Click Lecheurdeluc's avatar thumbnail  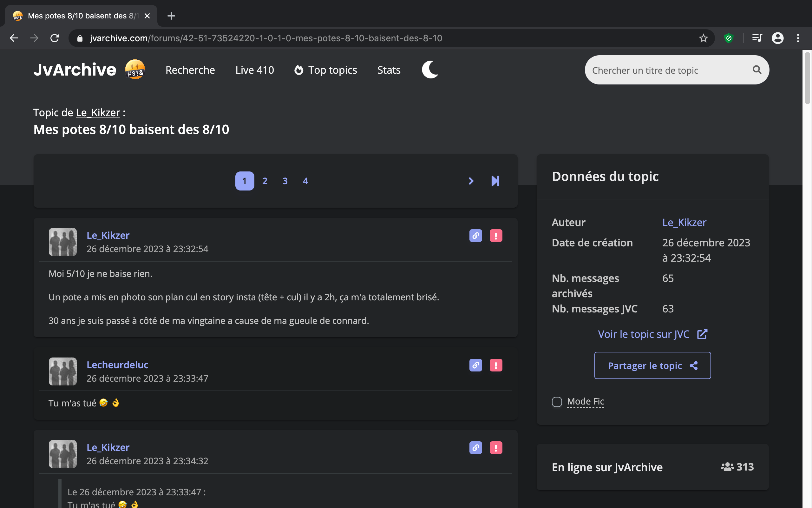[63, 371]
